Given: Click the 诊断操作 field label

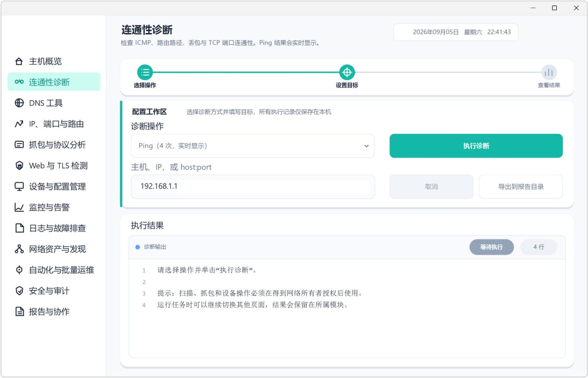Looking at the screenshot, I should [x=147, y=126].
